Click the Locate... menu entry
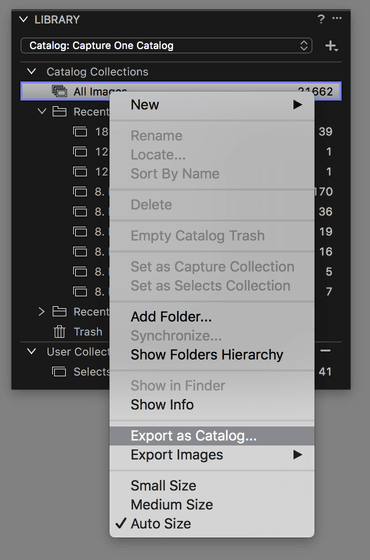The height and width of the screenshot is (560, 370). click(212, 155)
